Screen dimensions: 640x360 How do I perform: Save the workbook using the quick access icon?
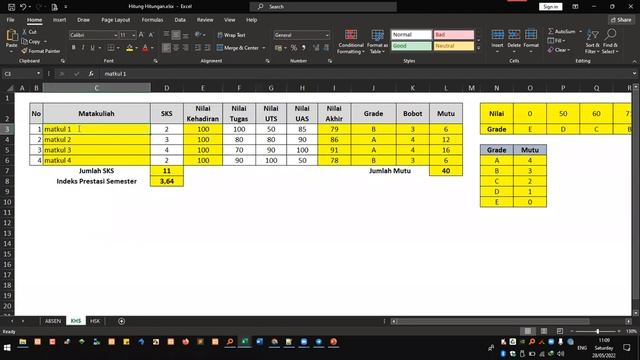click(11, 7)
